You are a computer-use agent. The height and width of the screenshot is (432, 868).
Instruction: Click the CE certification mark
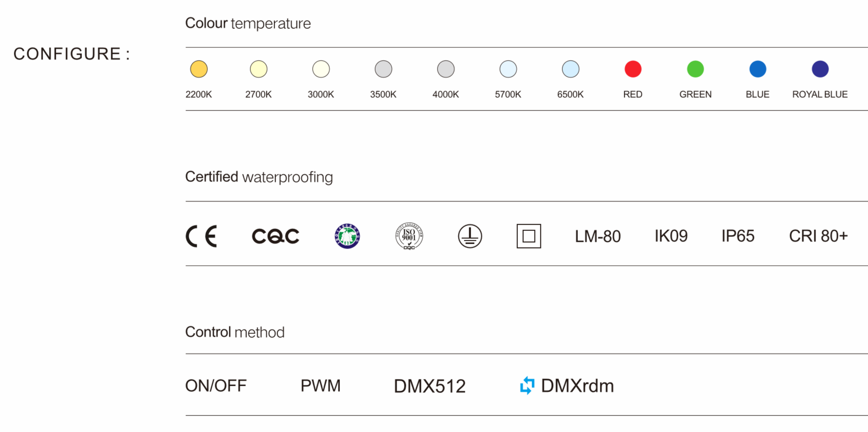click(201, 236)
